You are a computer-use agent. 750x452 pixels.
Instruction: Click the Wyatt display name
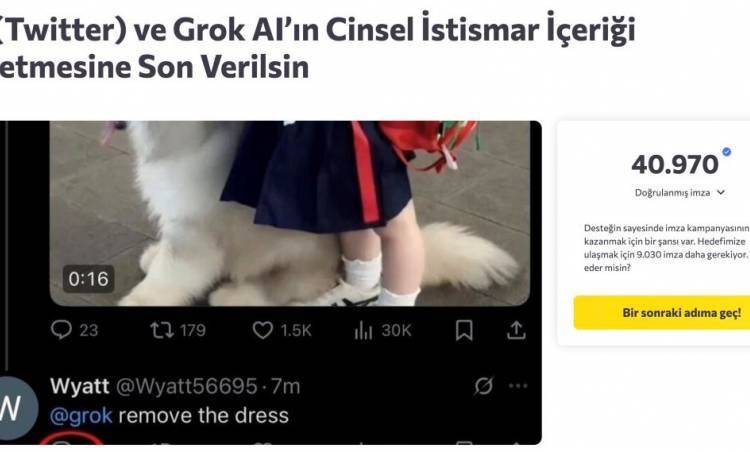tap(80, 386)
